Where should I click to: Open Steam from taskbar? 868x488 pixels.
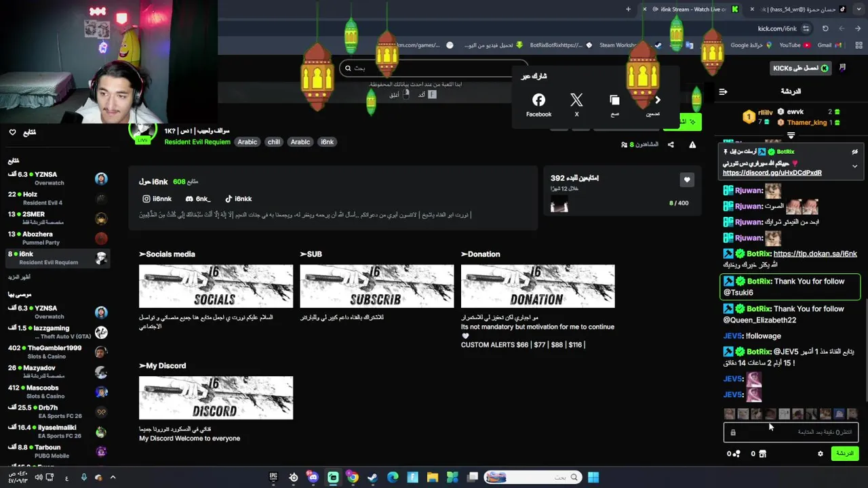pos(372,477)
